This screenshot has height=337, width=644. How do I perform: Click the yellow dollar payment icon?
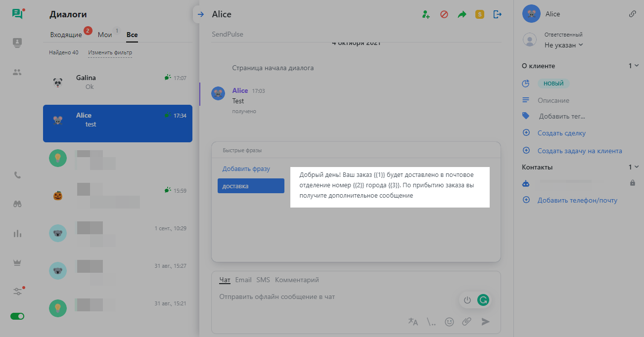[480, 14]
